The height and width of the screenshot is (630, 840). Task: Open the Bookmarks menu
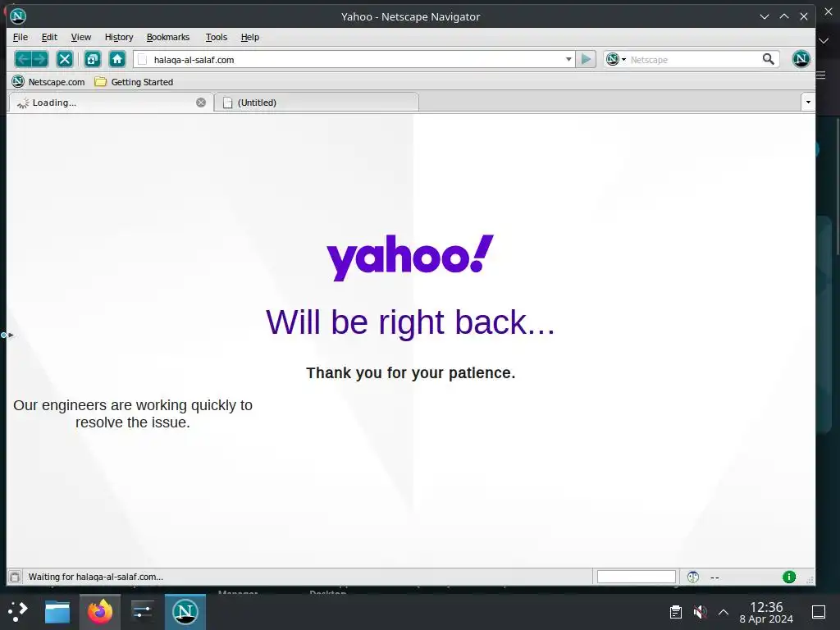coord(168,37)
